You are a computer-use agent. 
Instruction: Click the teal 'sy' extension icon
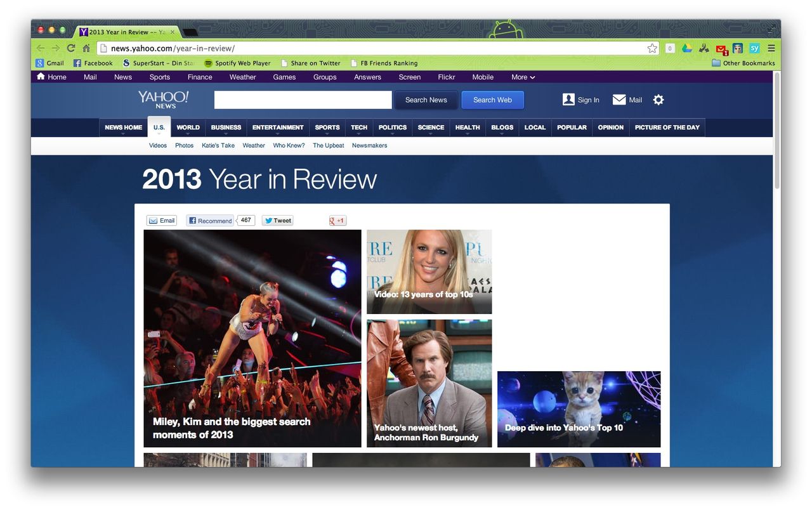point(754,48)
